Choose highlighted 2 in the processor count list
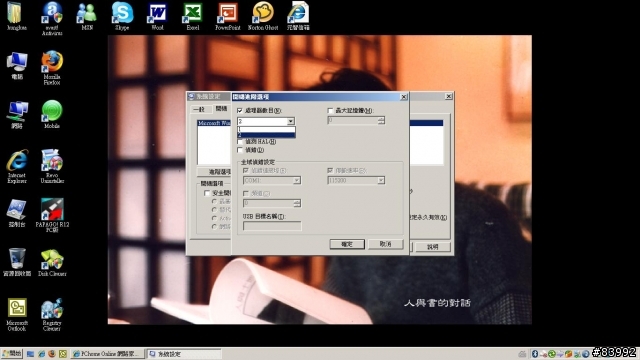Screen dimensions: 640x360 [266, 135]
